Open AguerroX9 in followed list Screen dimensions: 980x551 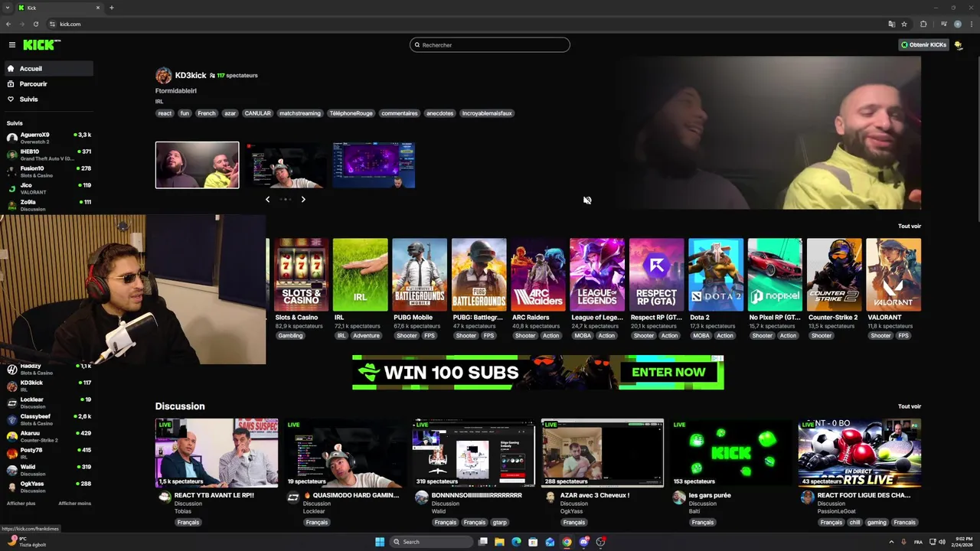(47, 138)
